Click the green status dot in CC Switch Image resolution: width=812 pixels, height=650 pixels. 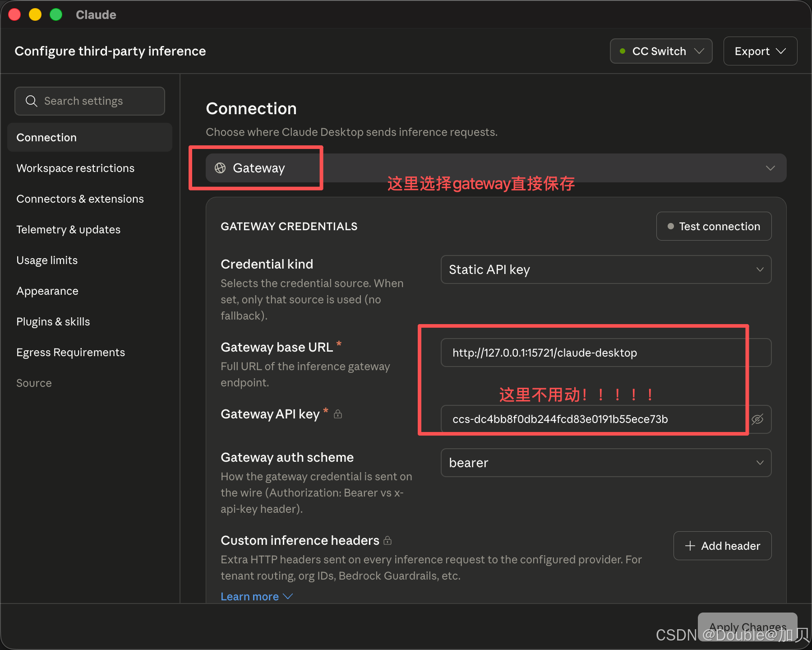[623, 51]
